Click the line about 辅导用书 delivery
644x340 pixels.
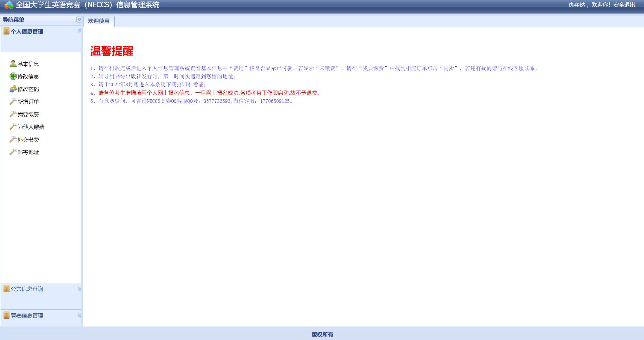pyautogui.click(x=163, y=76)
